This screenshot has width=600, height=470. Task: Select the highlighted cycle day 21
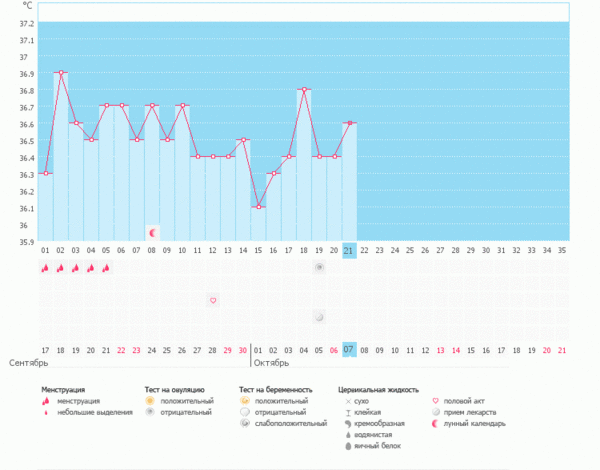348,250
